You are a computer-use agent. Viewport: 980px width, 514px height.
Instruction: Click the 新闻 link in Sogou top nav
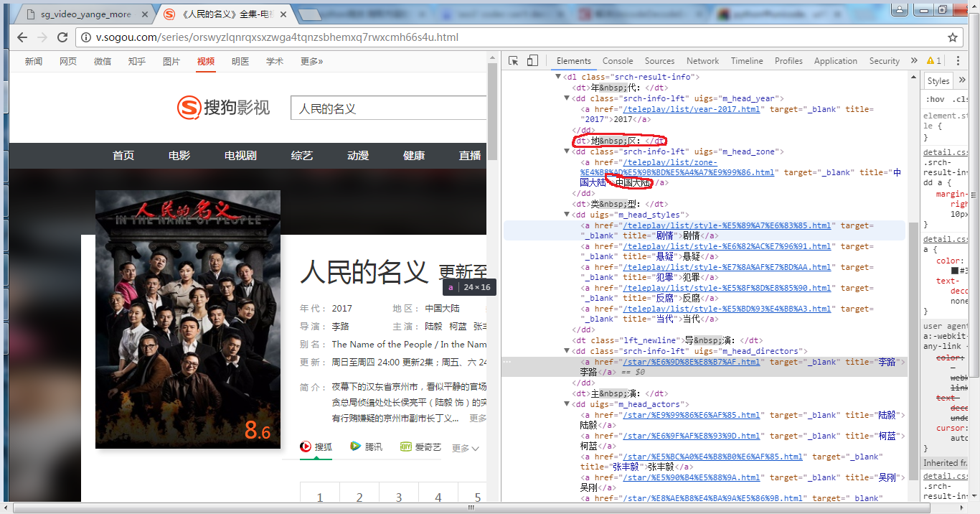34,62
